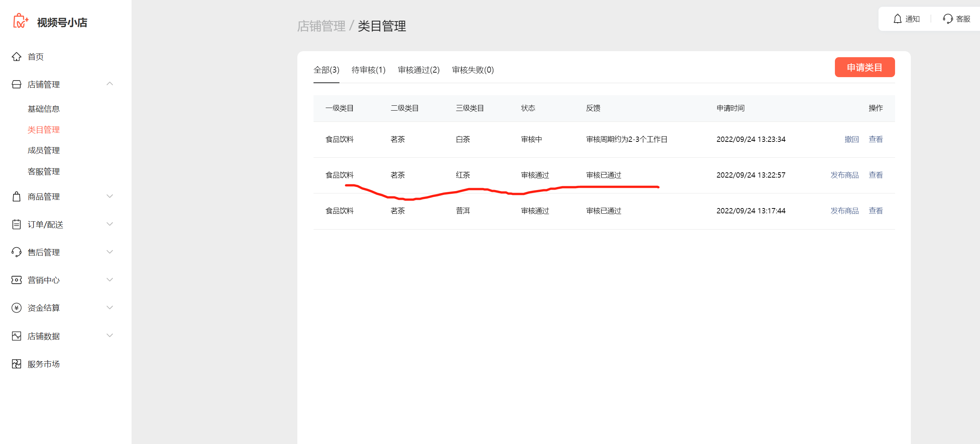Open notifications via the bell icon
This screenshot has height=444, width=980.
pyautogui.click(x=897, y=19)
